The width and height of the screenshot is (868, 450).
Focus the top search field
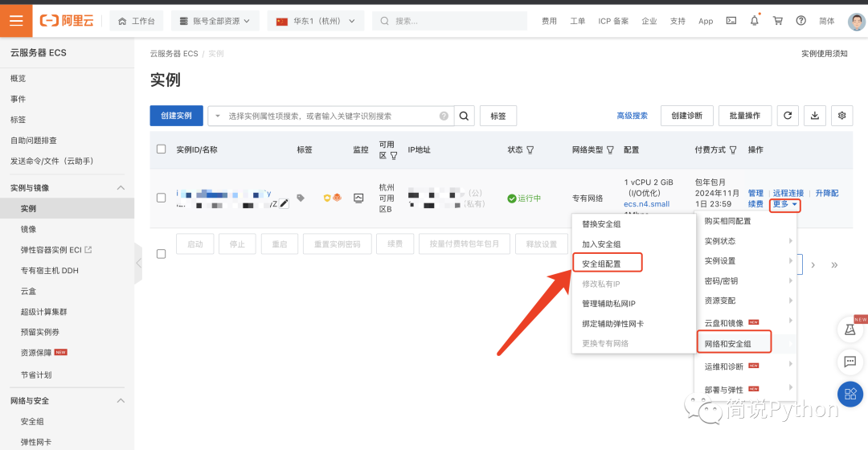[449, 21]
